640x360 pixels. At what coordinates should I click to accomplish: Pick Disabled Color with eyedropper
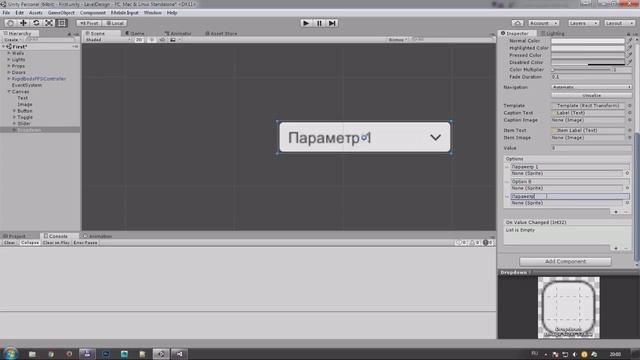point(629,62)
